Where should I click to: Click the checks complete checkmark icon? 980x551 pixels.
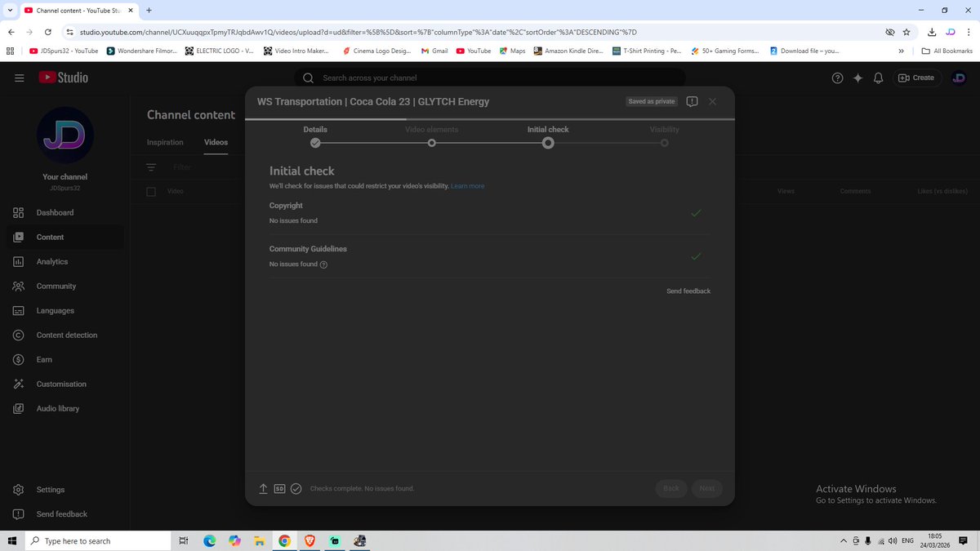coord(296,488)
